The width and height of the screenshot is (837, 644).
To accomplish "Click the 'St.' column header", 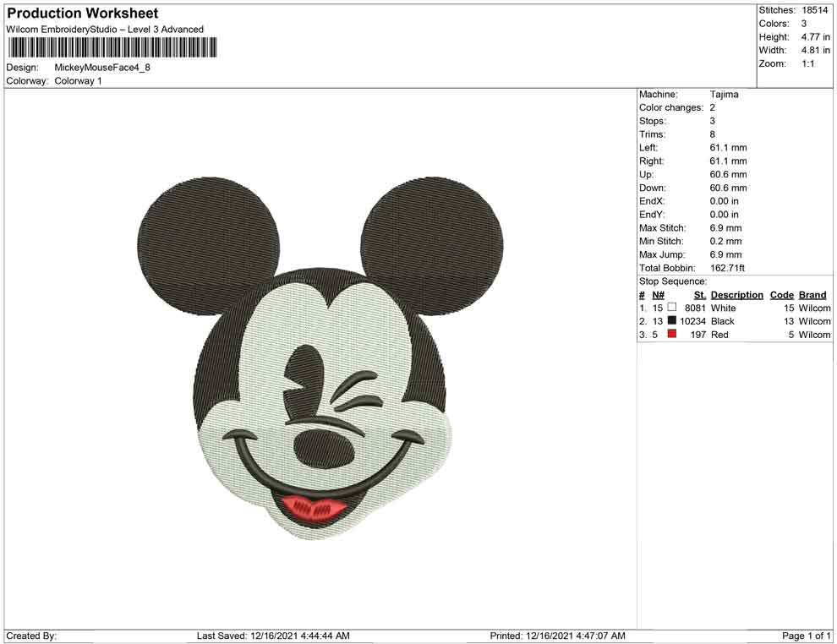I will (x=700, y=294).
